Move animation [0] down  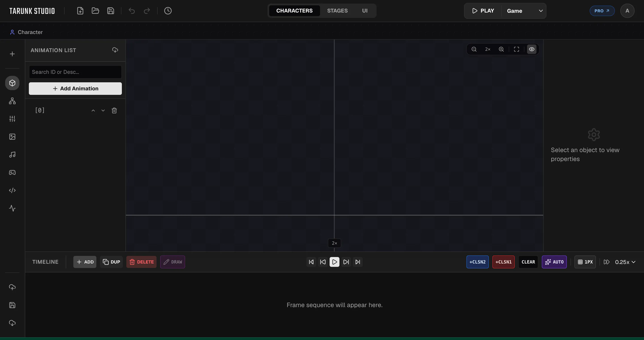click(x=103, y=110)
